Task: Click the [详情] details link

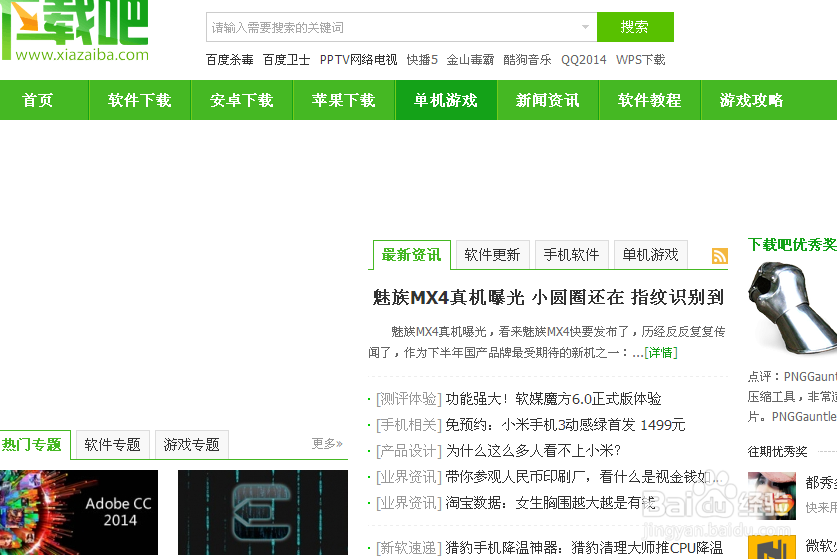Action: tap(661, 353)
